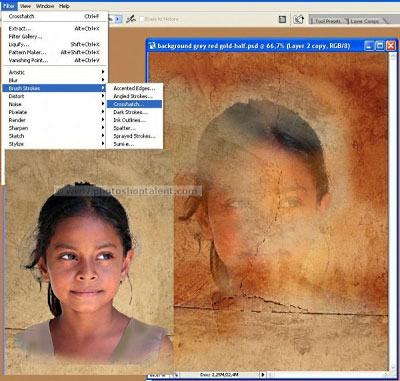Select Pattern Maker menu entry

[55, 52]
